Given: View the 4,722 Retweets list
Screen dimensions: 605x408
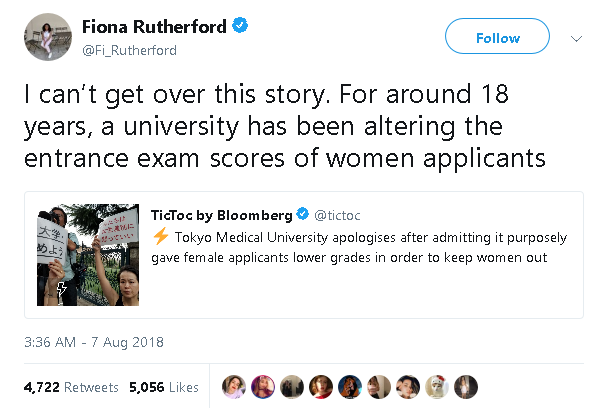Looking at the screenshot, I should [71, 387].
